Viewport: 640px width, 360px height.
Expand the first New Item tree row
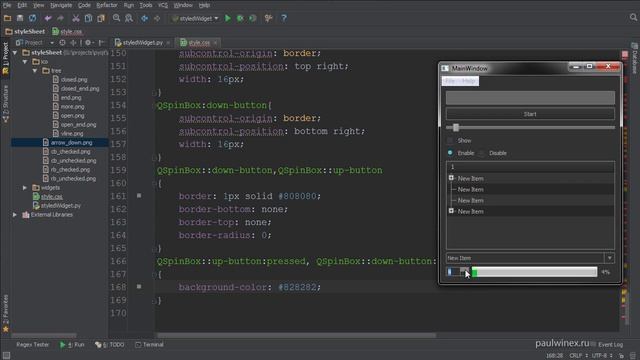[451, 178]
